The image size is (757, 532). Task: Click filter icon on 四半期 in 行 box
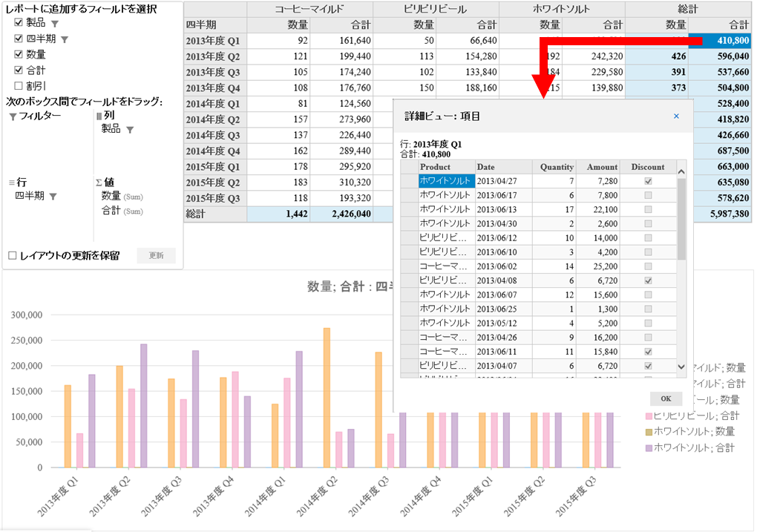(53, 197)
